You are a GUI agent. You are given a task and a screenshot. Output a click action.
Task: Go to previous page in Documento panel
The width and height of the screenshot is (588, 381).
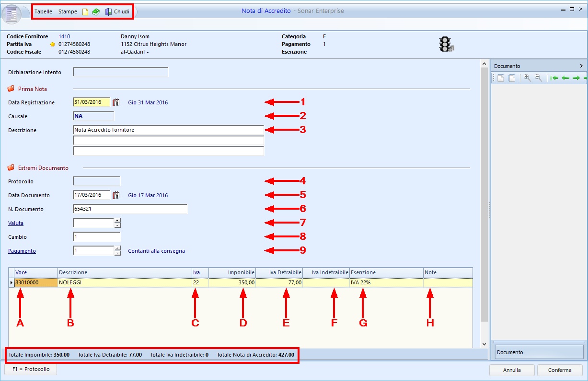coord(565,78)
